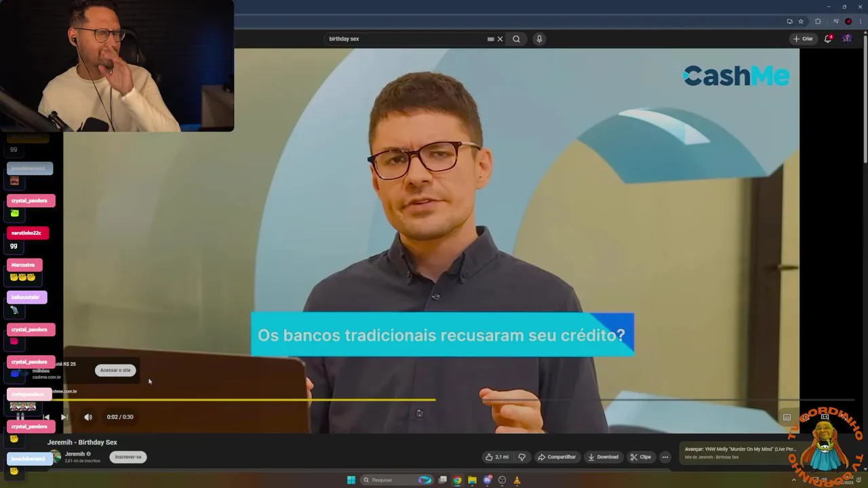The width and height of the screenshot is (868, 488).
Task: Click the 0:02 / 0:30 time display
Action: coord(120,417)
